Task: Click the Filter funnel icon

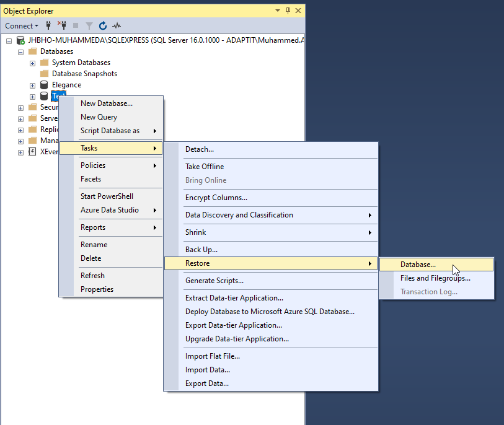Action: pyautogui.click(x=89, y=25)
